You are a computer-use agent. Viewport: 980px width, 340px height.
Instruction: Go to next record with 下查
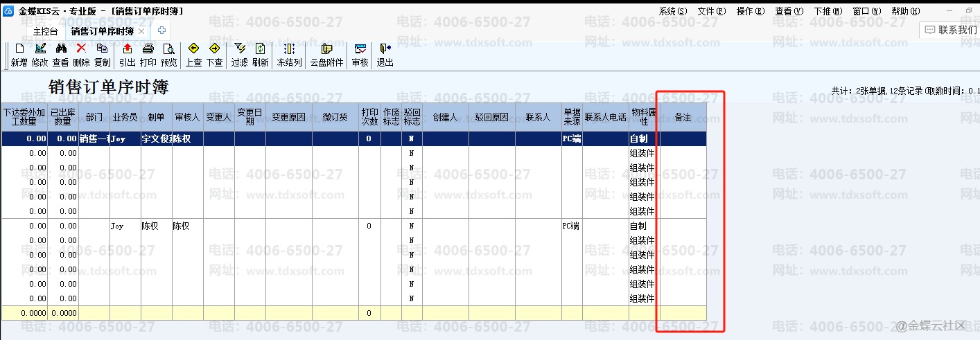214,48
